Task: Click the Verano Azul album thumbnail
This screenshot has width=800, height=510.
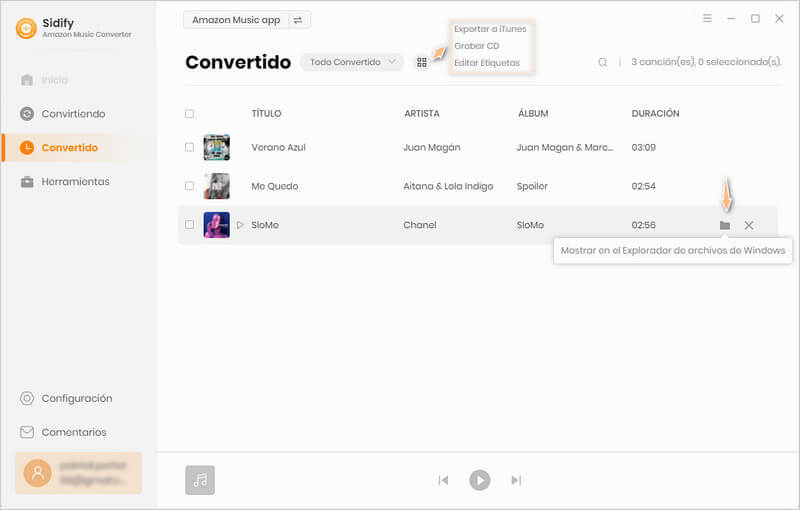Action: click(x=217, y=147)
